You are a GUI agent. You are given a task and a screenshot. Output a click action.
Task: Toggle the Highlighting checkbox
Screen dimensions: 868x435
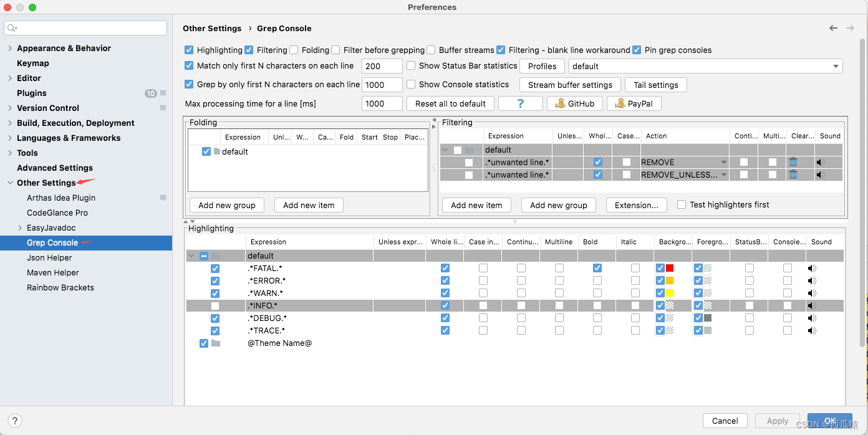click(x=189, y=50)
